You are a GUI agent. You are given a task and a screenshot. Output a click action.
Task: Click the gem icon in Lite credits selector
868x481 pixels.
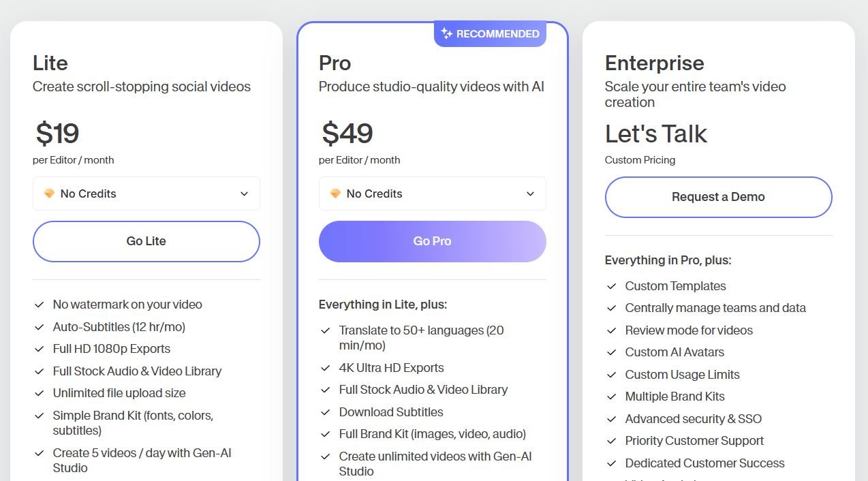point(49,193)
